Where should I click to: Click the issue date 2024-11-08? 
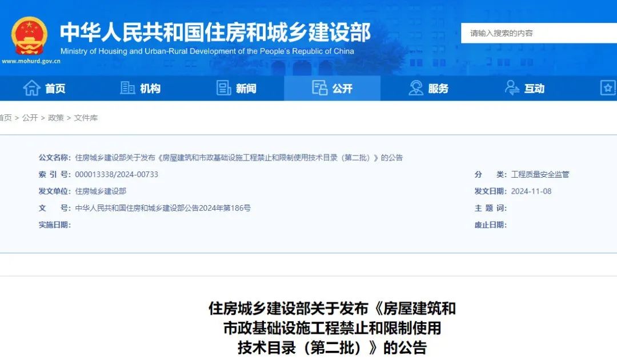tap(531, 191)
